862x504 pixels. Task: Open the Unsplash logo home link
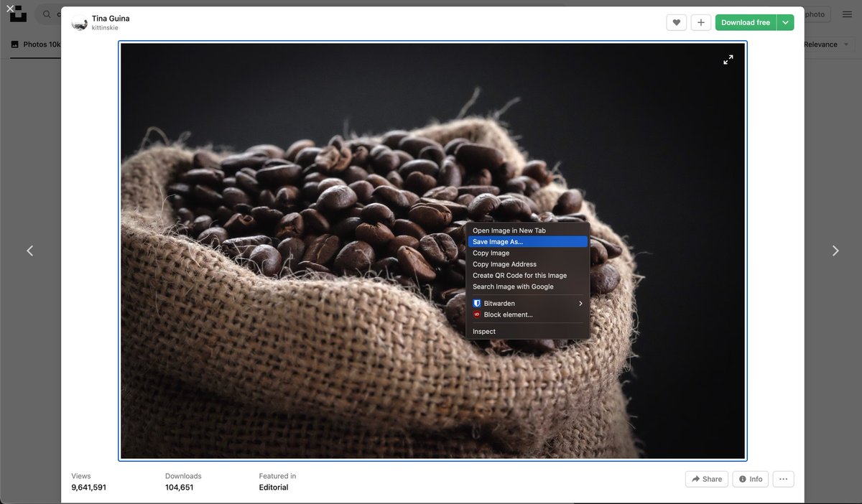point(18,15)
